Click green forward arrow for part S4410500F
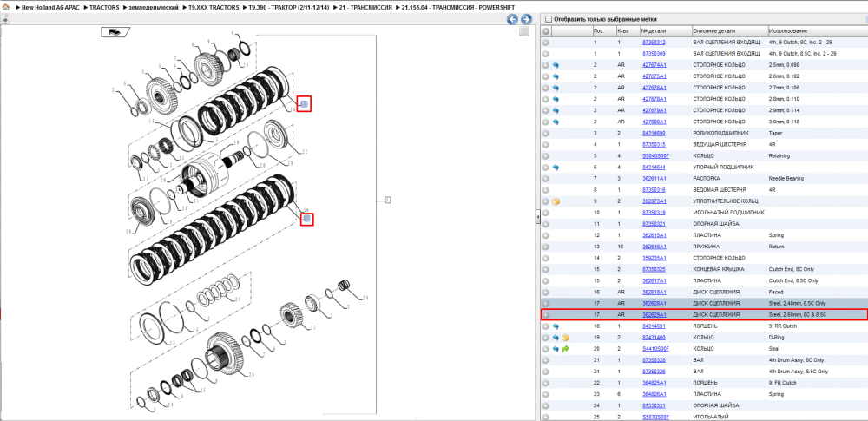Image resolution: width=868 pixels, height=421 pixels. pyautogui.click(x=565, y=349)
